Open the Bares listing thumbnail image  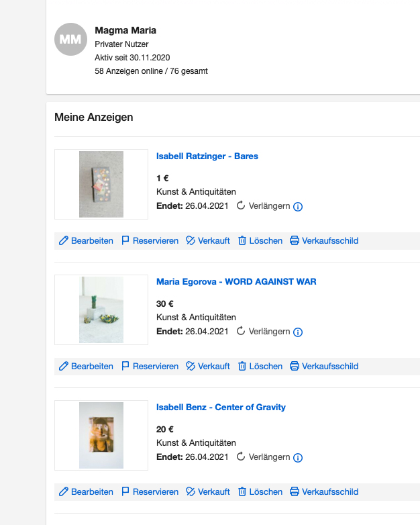click(101, 184)
